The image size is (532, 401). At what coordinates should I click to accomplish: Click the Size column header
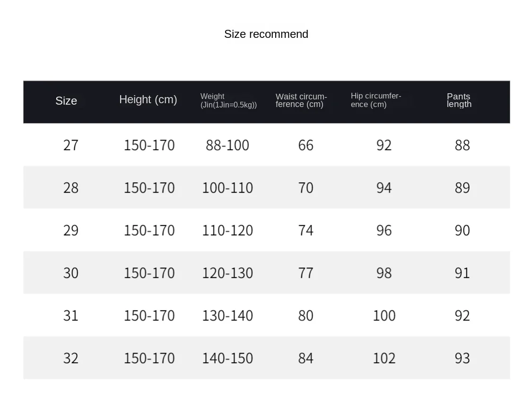[66, 101]
